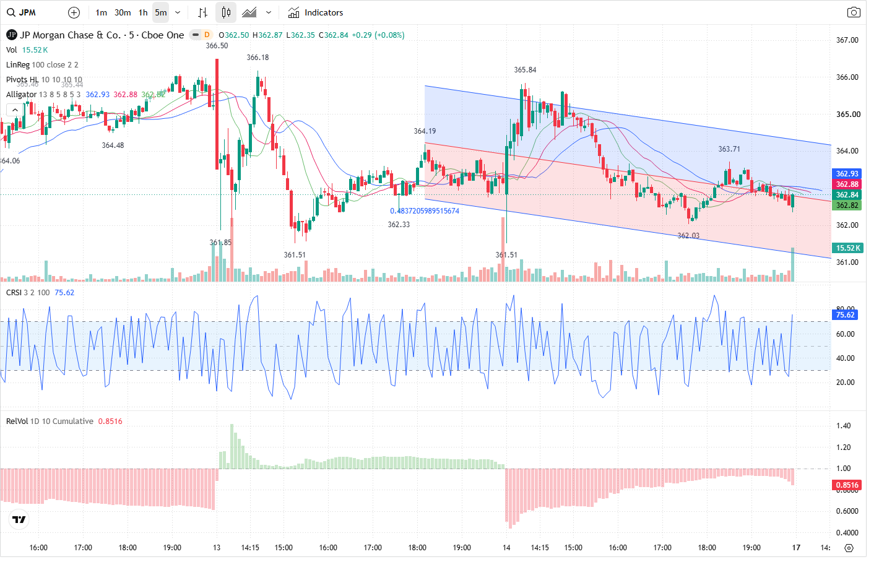Screen dimensions: 879x588
Task: Collapse the indicator legend list
Action: click(15, 110)
